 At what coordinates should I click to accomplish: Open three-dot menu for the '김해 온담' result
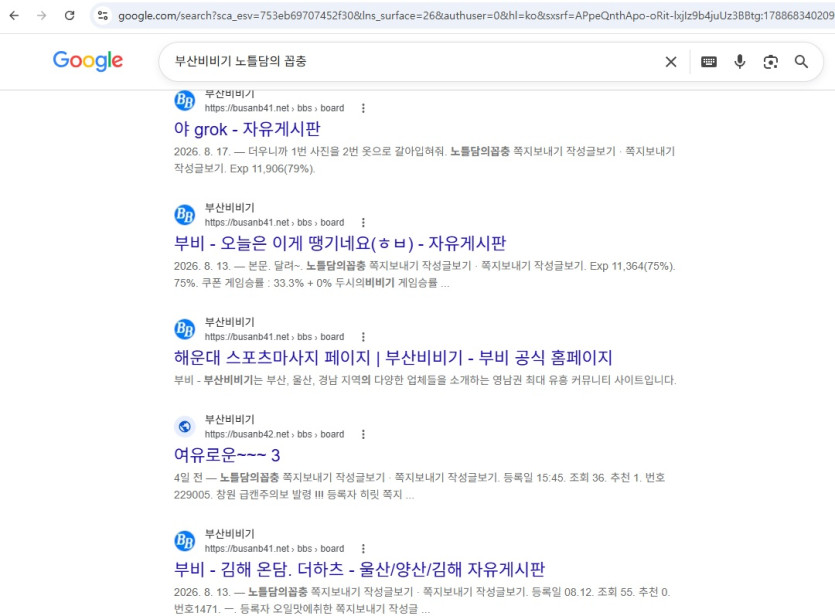point(363,549)
